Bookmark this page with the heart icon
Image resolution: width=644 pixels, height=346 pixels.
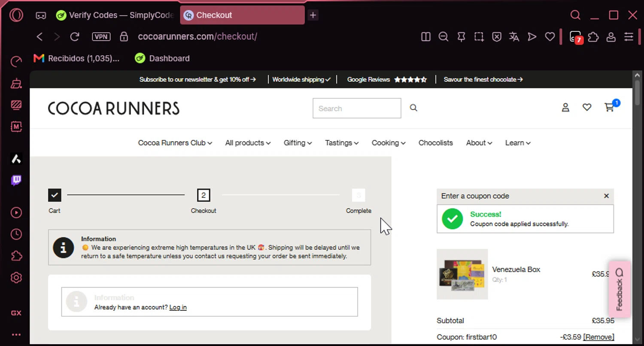click(550, 37)
